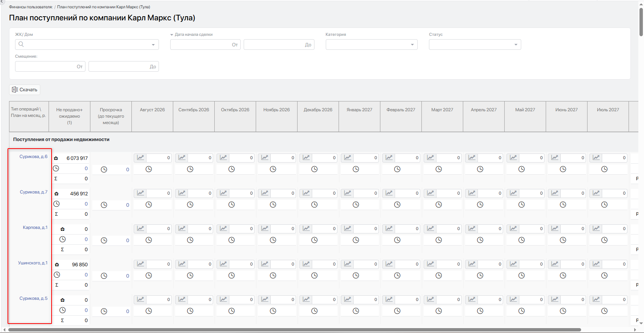Click the clock icon for Ушинского, д.1 Февраль 2027

[397, 276]
